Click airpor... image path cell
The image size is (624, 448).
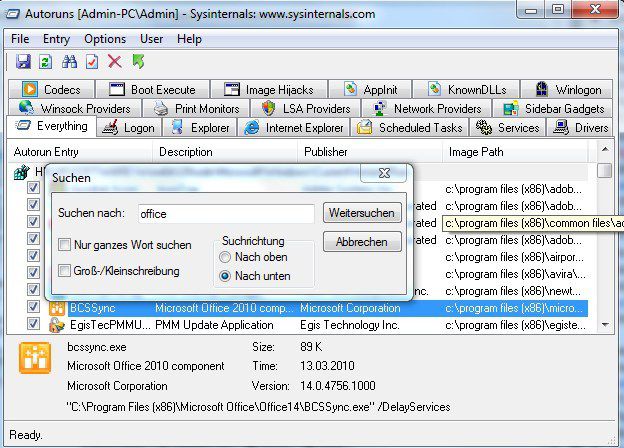pos(515,257)
